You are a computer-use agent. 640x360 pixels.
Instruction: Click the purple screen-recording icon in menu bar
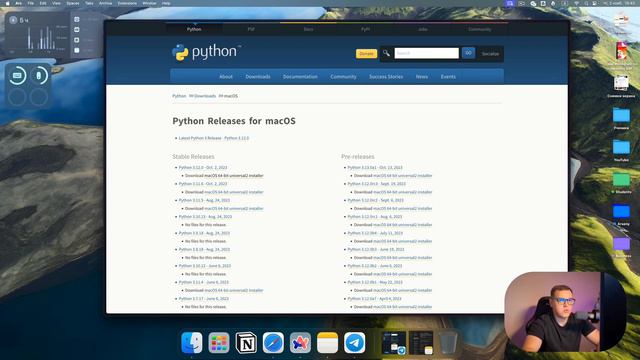(509, 3)
